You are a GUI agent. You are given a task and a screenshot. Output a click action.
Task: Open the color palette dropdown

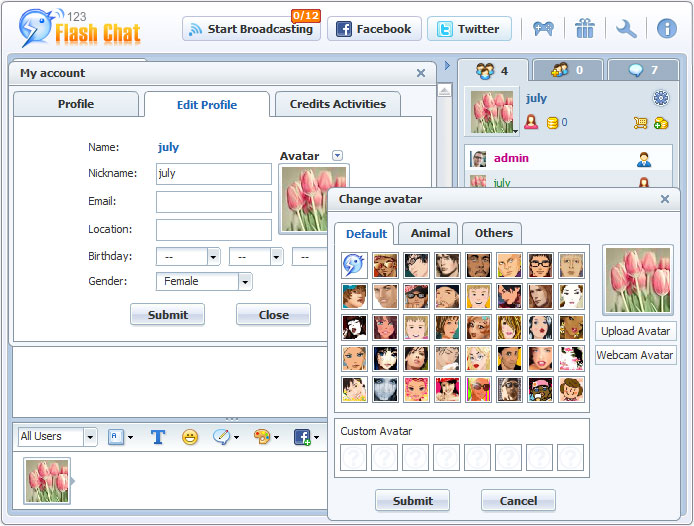265,437
